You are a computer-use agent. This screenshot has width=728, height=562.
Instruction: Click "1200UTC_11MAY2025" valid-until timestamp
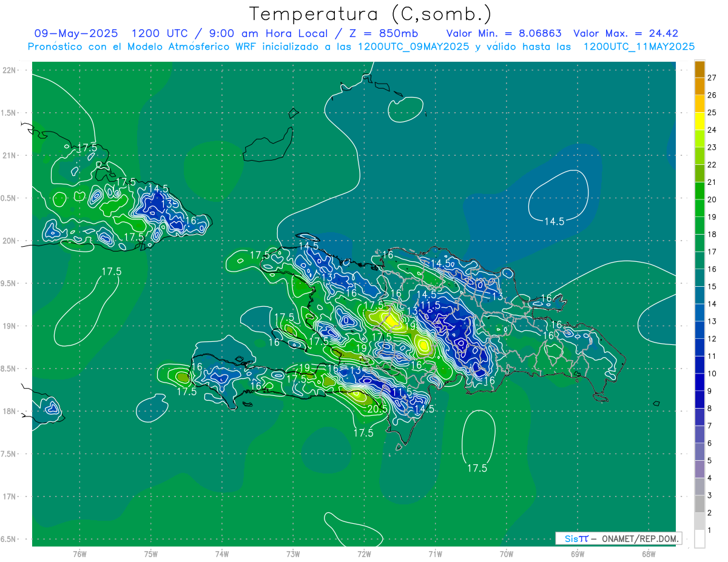pyautogui.click(x=639, y=47)
